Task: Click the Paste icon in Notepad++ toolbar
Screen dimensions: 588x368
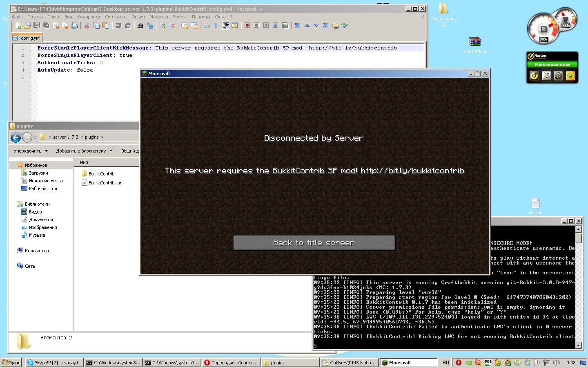Action: 106,25
